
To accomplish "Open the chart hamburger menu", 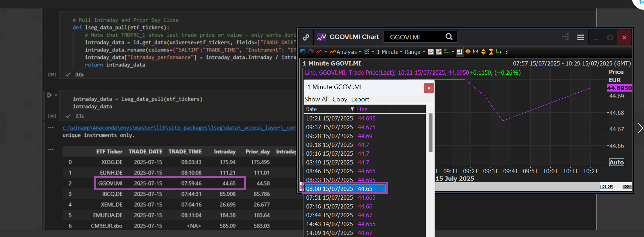I will click(581, 37).
